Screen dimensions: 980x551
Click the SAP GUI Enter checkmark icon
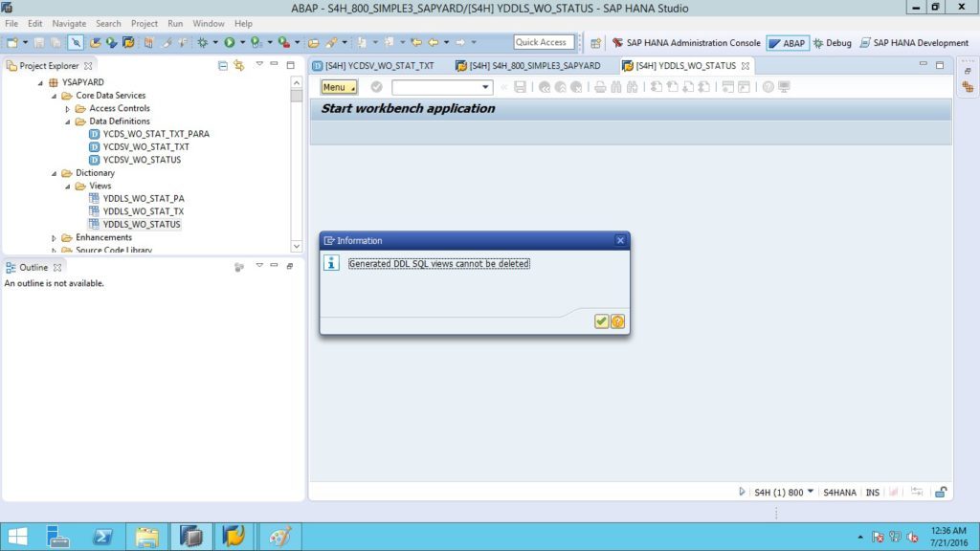click(376, 87)
